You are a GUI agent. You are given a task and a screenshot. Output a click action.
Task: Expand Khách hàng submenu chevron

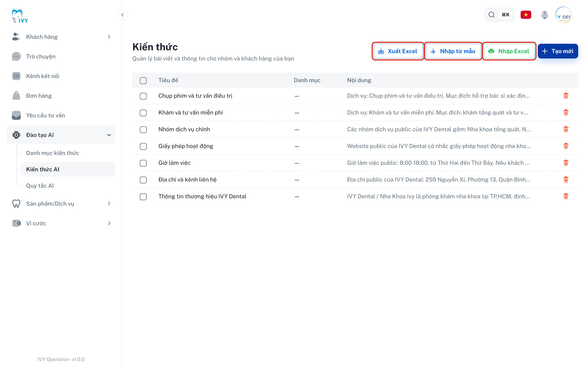(x=109, y=37)
